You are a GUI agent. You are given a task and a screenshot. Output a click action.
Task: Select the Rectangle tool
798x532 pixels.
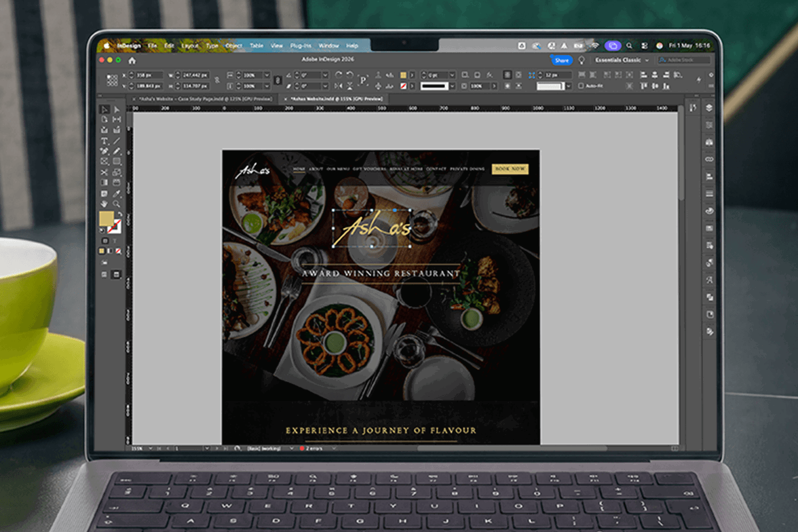[117, 161]
